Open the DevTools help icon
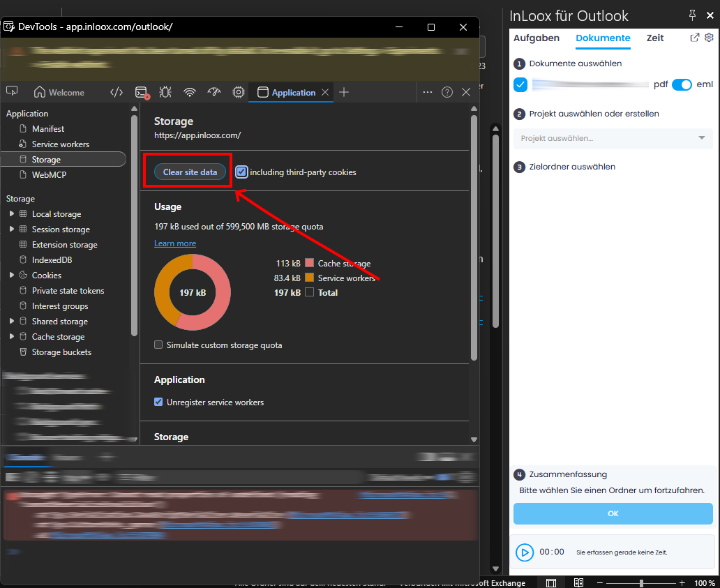Screen dimensions: 720x588 point(447,92)
